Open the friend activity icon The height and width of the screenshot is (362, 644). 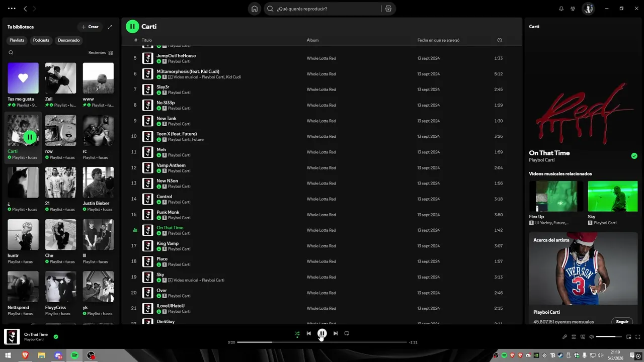point(573,9)
